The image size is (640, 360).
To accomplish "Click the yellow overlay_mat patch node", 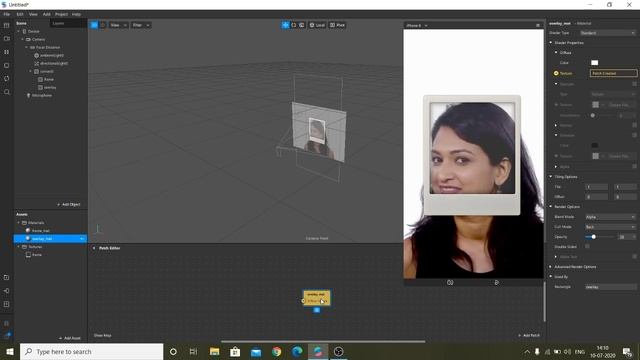I will point(316,298).
